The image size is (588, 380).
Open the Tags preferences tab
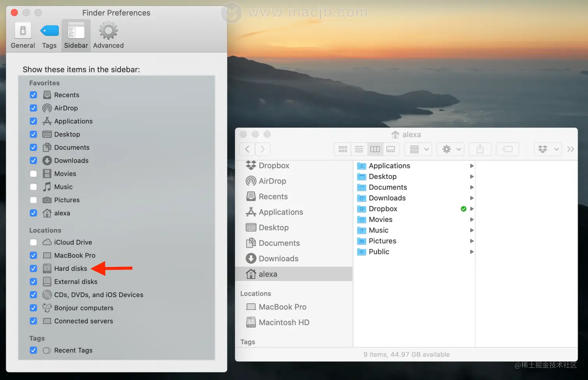49,35
